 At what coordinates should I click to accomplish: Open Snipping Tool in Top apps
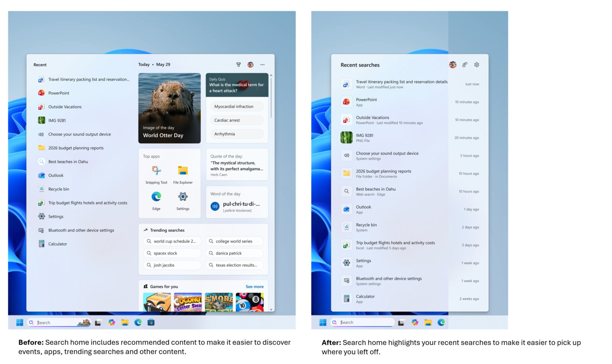156,175
